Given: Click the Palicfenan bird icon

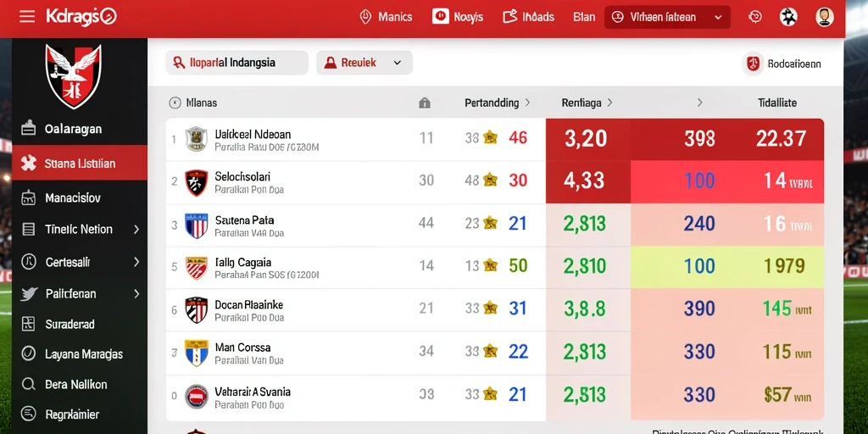Looking at the screenshot, I should (28, 294).
